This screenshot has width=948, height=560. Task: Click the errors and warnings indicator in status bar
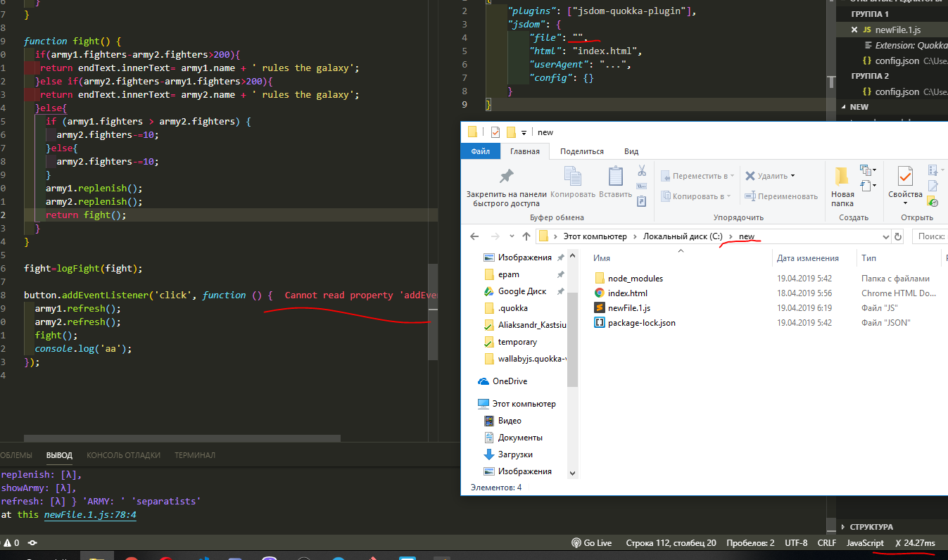click(x=10, y=542)
